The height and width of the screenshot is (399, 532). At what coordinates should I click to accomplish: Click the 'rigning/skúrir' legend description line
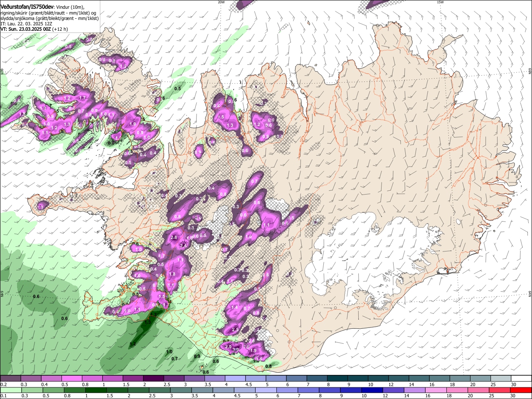pos(48,12)
